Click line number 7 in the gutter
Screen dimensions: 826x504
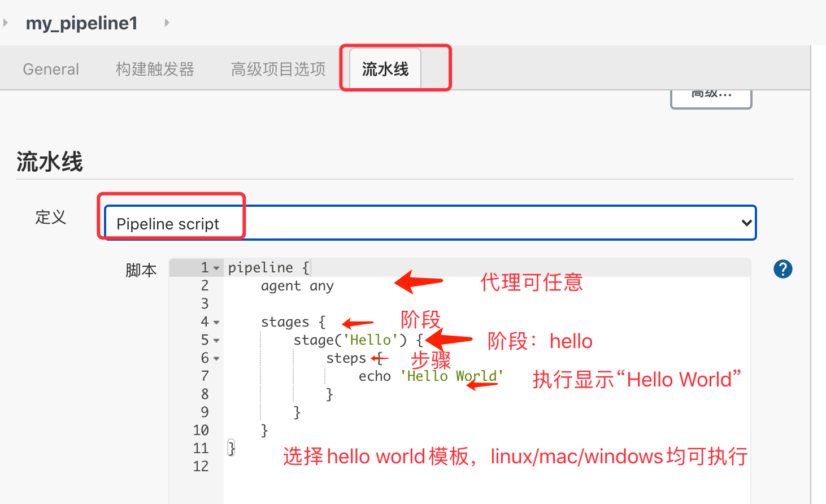[205, 376]
